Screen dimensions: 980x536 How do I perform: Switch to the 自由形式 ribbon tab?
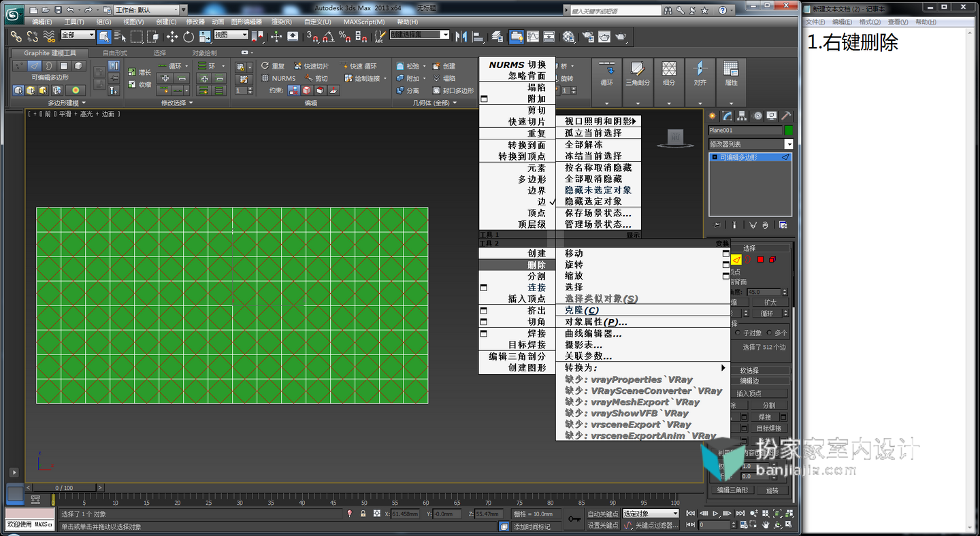click(114, 53)
